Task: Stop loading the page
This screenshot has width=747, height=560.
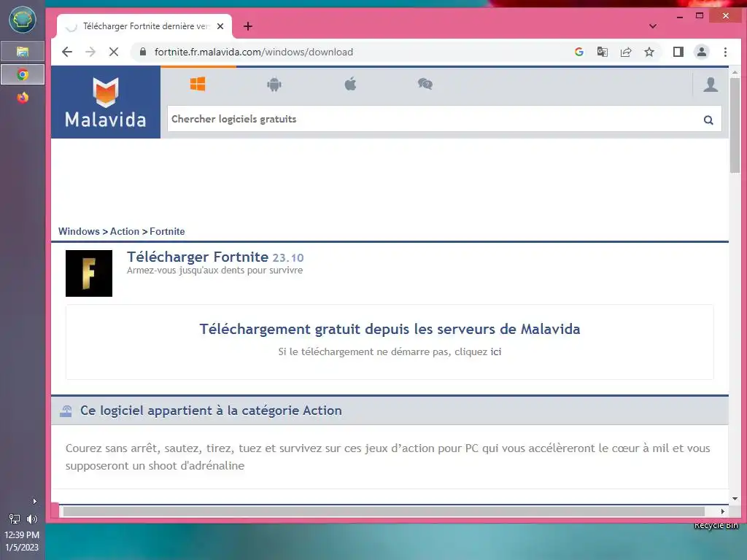Action: (113, 52)
